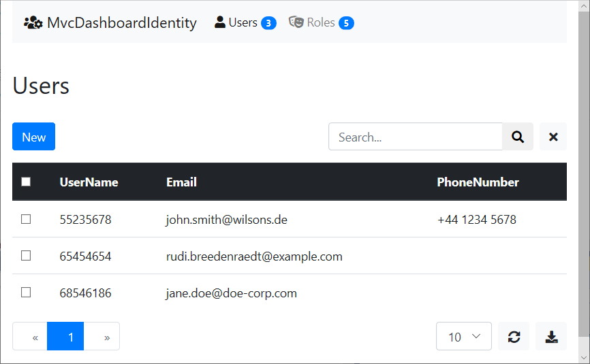Click the Users person icon in navbar
This screenshot has height=364, width=590.
click(220, 22)
